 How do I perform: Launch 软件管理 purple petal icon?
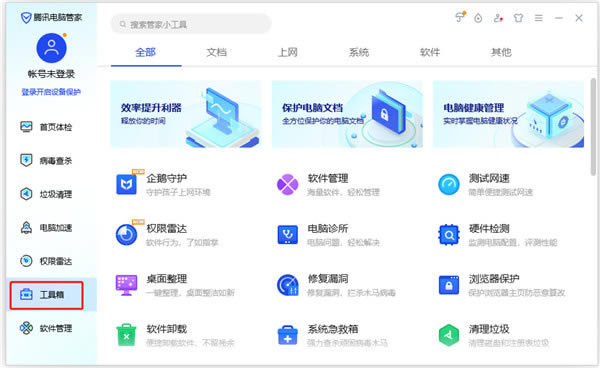(x=287, y=184)
